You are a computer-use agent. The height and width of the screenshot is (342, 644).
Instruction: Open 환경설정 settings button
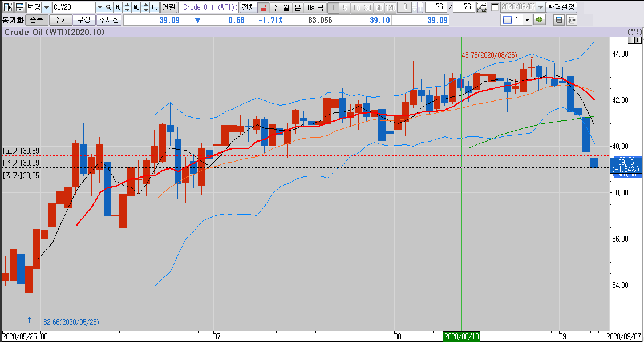[562, 7]
